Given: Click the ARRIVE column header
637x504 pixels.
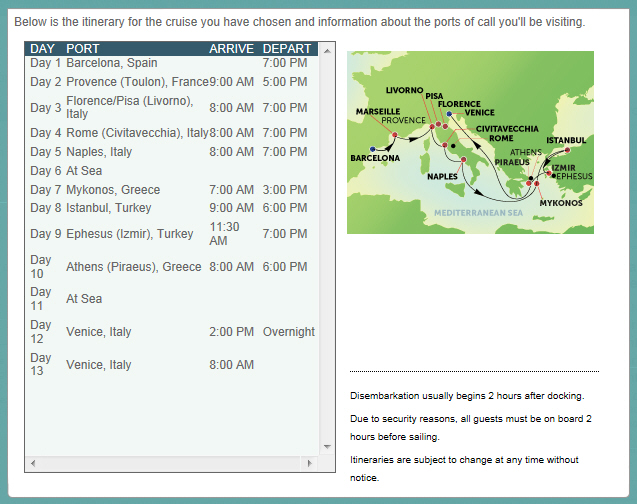Looking at the screenshot, I should point(231,49).
